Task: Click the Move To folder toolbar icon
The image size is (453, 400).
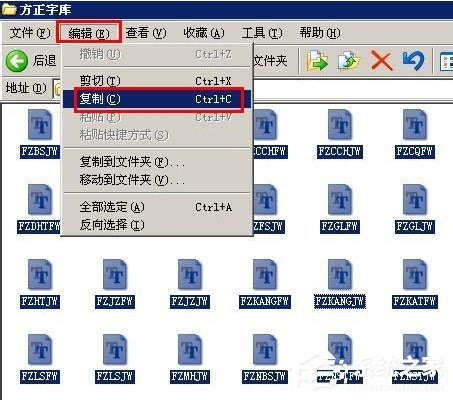Action: pos(317,61)
